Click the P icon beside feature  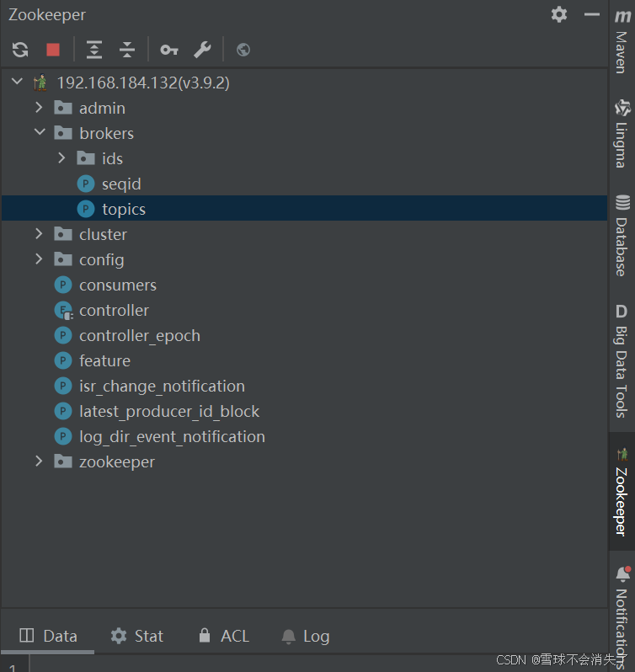click(x=63, y=361)
